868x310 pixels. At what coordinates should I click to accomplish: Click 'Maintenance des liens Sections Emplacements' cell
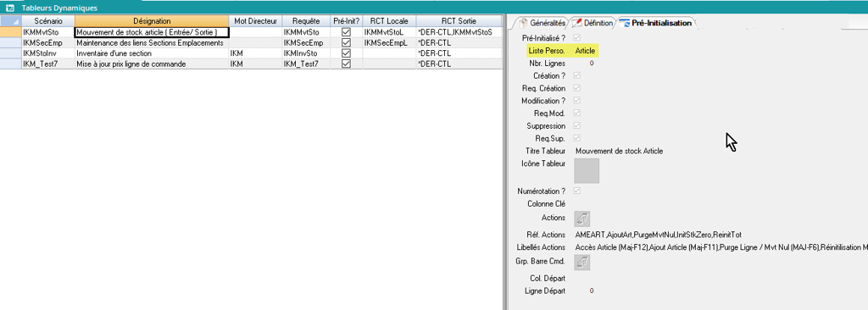pos(152,43)
